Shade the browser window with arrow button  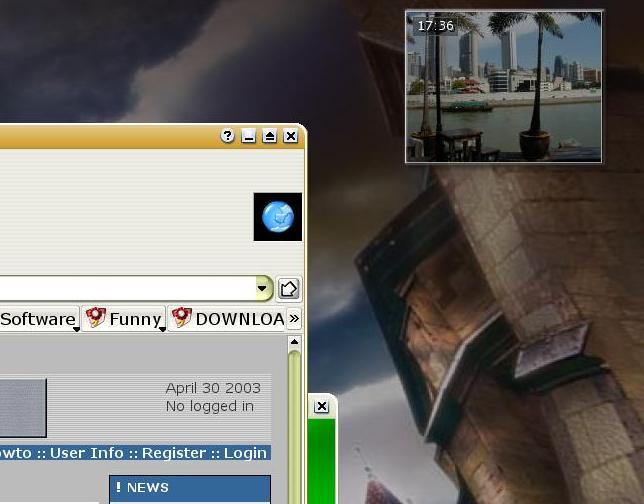pyautogui.click(x=269, y=136)
